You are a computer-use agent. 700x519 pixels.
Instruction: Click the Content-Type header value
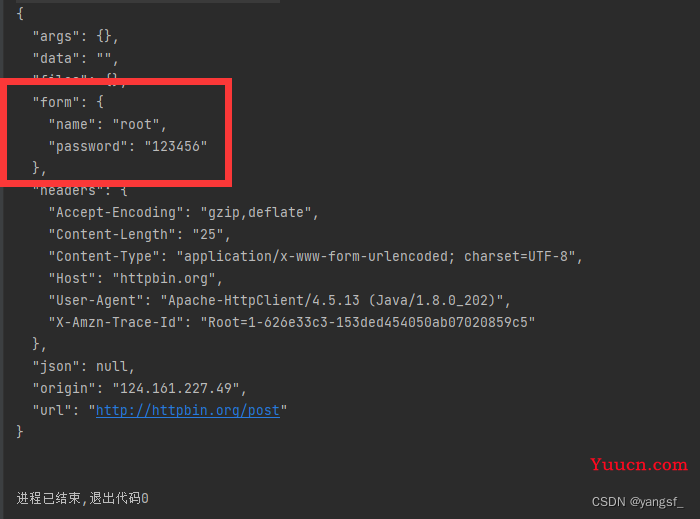[x=375, y=256]
